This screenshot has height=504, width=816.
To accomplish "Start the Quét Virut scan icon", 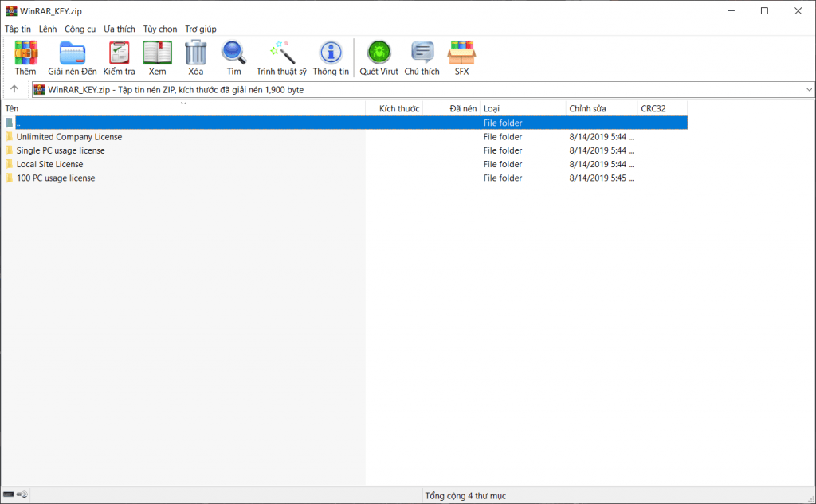I will pyautogui.click(x=379, y=53).
